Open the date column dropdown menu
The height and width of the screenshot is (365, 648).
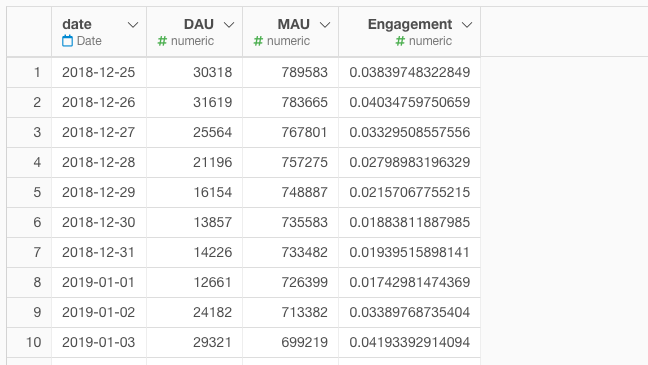point(133,25)
